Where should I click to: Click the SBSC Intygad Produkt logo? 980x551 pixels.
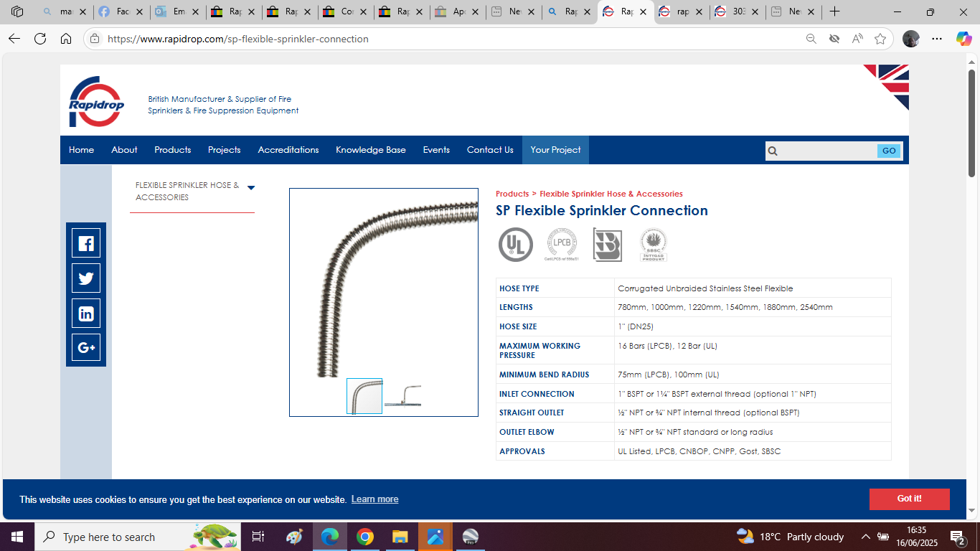pyautogui.click(x=653, y=245)
